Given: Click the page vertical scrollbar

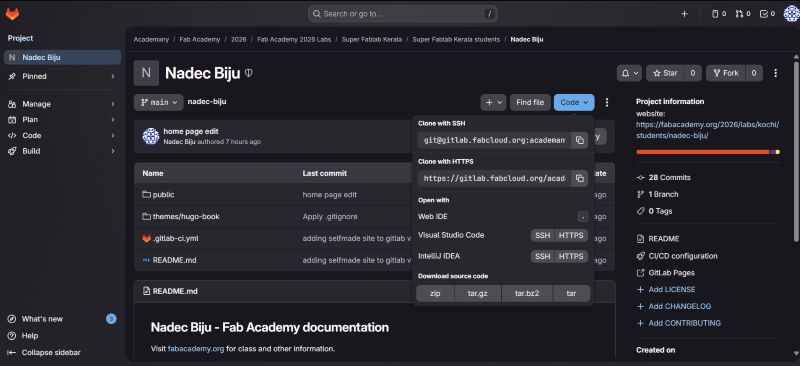Looking at the screenshot, I should 796,153.
